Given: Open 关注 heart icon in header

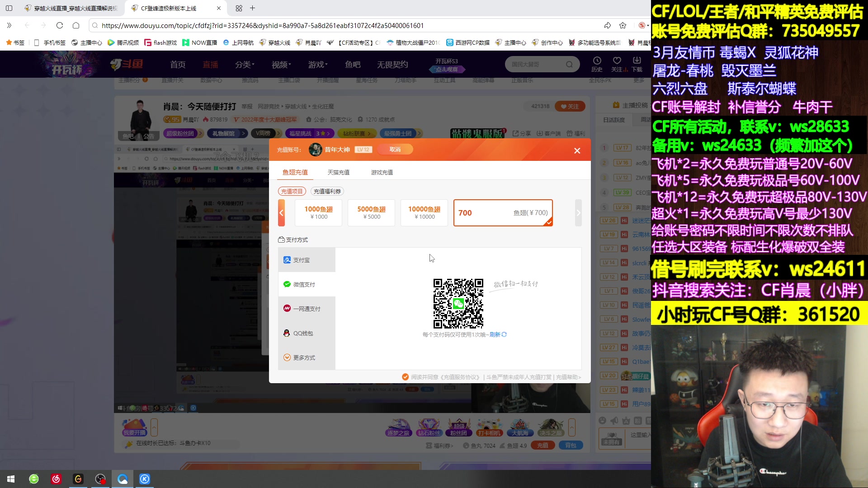Looking at the screenshot, I should [617, 64].
